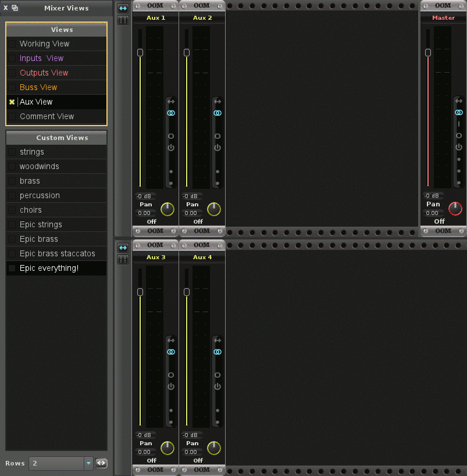Click the Master strip pan knob
The height and width of the screenshot is (476, 467).
(x=455, y=209)
